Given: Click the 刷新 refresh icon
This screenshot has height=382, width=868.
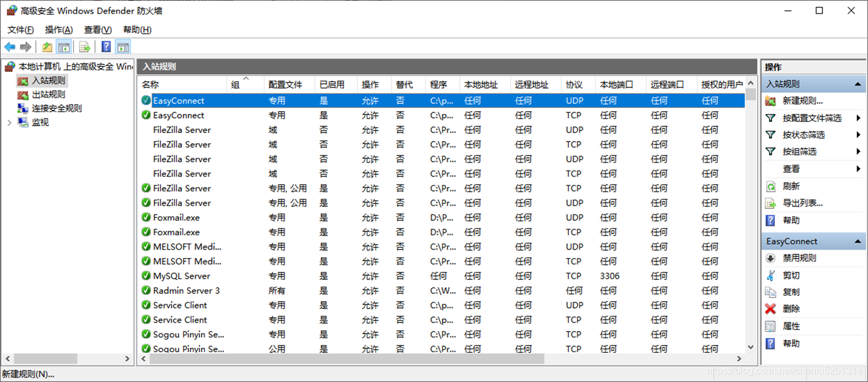Looking at the screenshot, I should pyautogui.click(x=771, y=186).
